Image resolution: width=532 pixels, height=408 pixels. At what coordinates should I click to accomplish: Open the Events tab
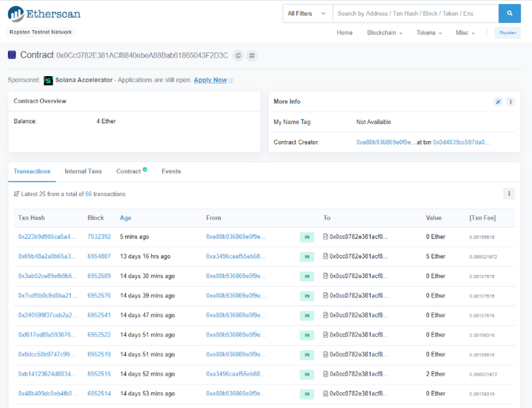171,171
